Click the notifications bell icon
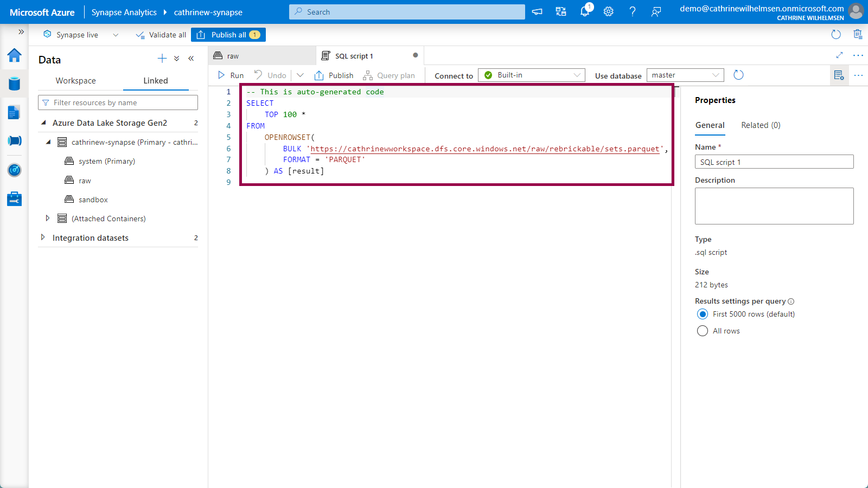 [585, 12]
